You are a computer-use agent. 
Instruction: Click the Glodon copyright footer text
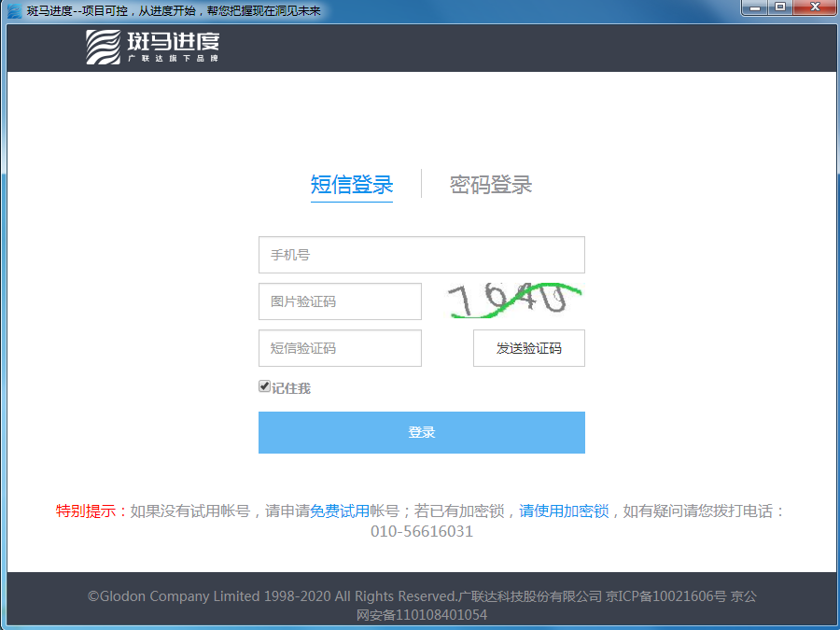[422, 605]
